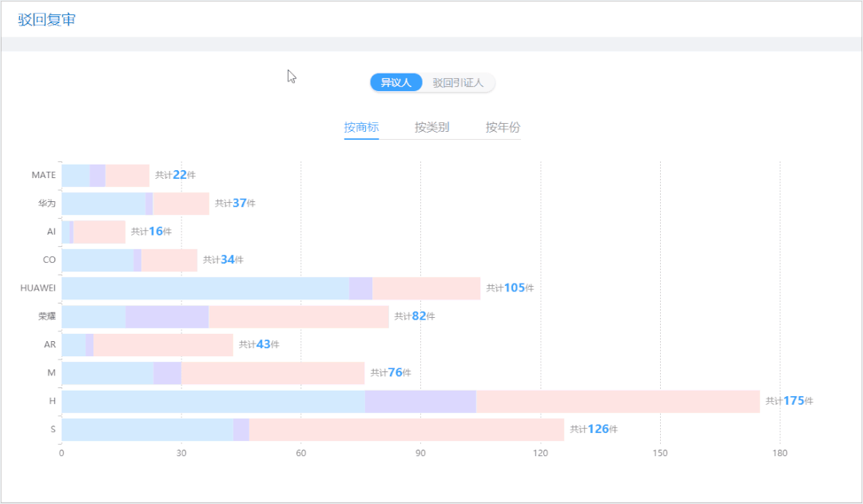Click the blue segment of S bar

(x=148, y=430)
